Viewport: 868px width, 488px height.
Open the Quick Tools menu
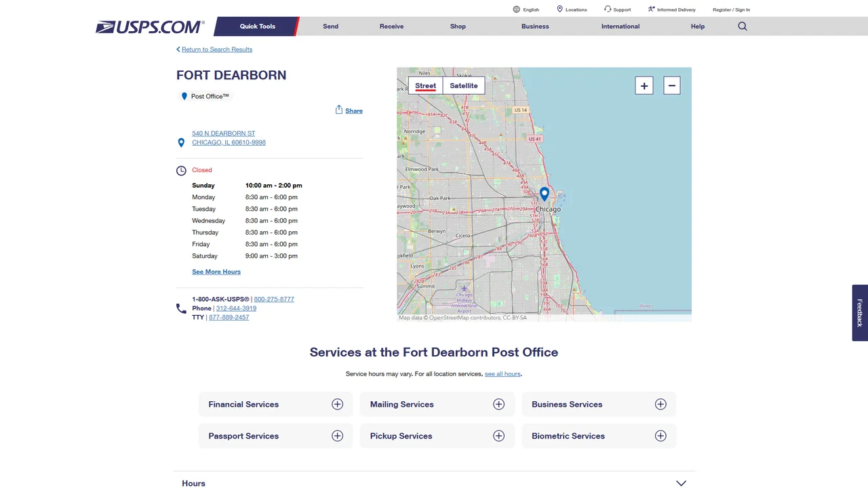pos(258,26)
